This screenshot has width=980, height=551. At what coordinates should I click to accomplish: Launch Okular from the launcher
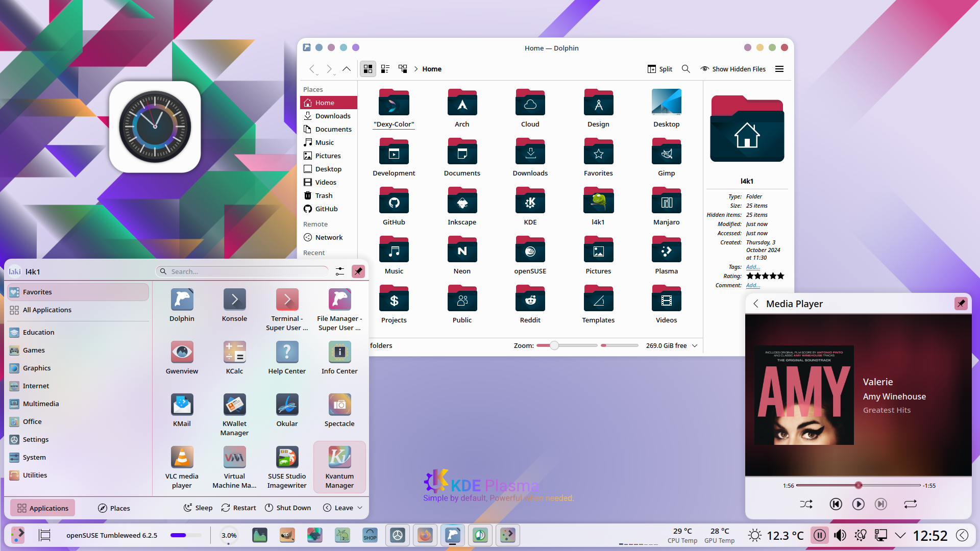(x=287, y=410)
